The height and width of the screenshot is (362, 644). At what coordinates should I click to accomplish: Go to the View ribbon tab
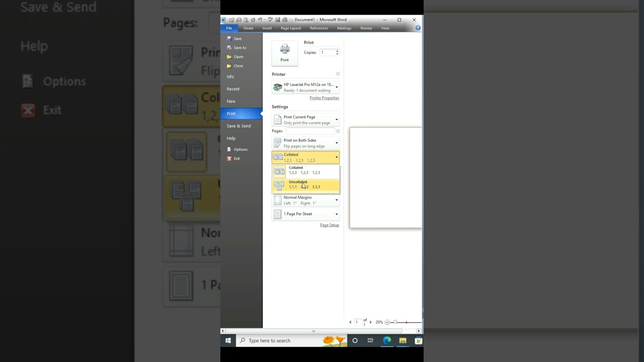pyautogui.click(x=385, y=28)
